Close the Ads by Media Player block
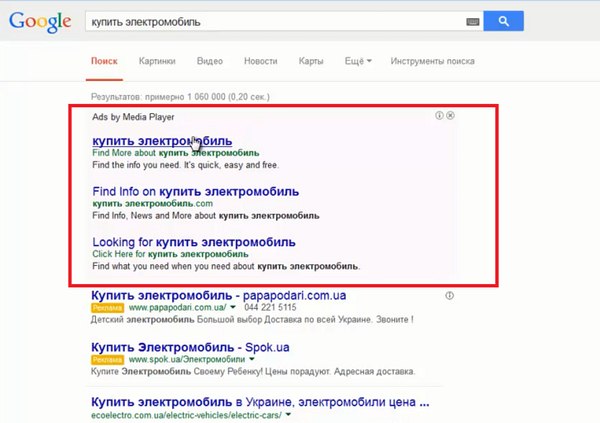Image resolution: width=600 pixels, height=423 pixels. [x=450, y=115]
